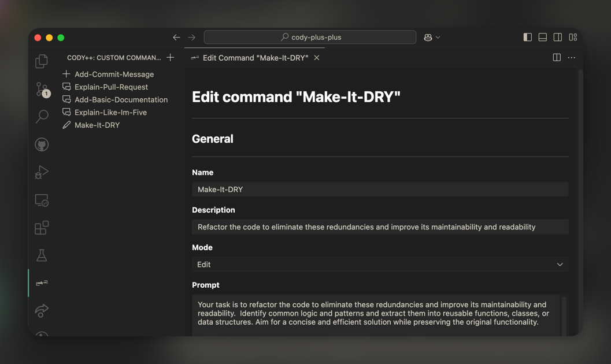Screen dimensions: 611x364
Task: Click into the Name field containing Make-It-DRY
Action: click(x=380, y=190)
